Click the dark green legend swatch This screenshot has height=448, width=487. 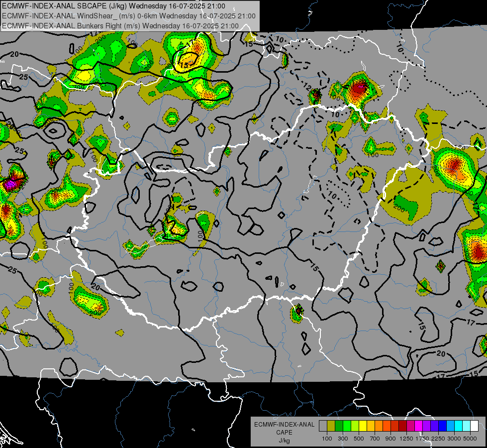[339, 426]
